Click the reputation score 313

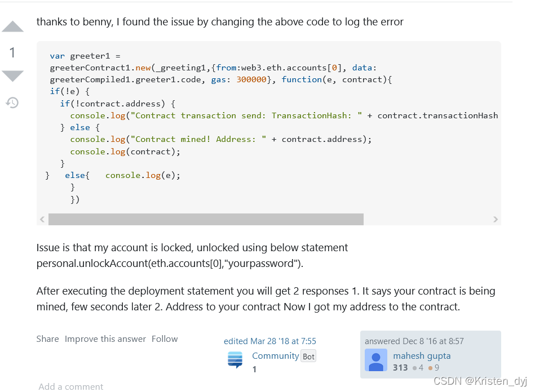coord(400,367)
